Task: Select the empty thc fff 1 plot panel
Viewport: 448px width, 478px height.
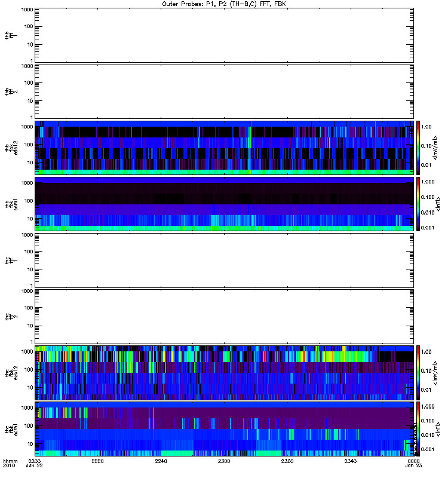Action: (x=224, y=261)
